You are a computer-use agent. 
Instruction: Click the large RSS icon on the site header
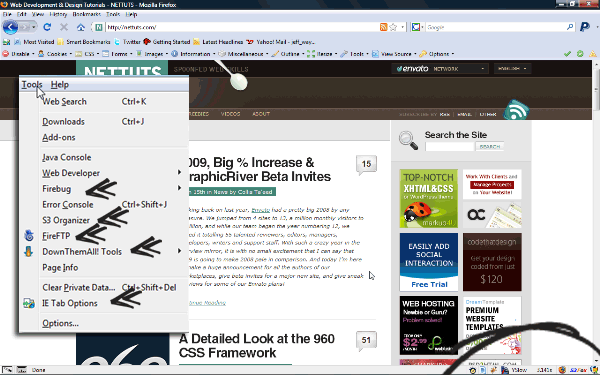pyautogui.click(x=516, y=111)
